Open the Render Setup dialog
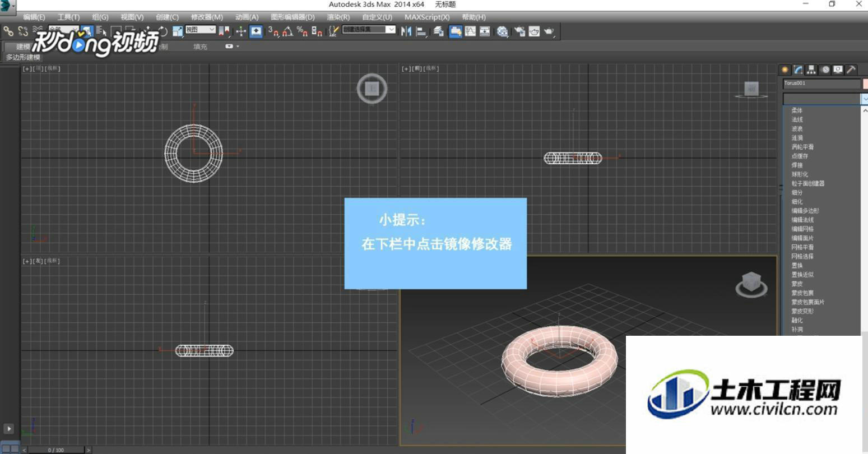868x454 pixels. 519,31
